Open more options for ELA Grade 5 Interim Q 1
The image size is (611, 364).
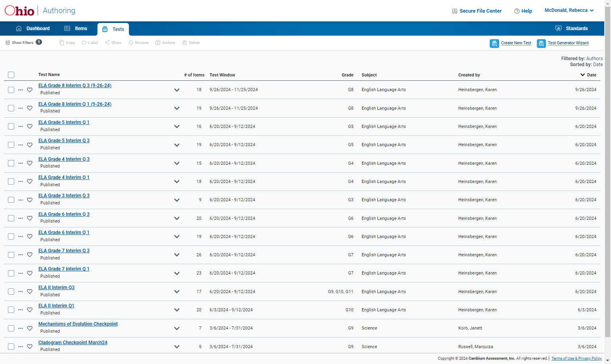coord(21,126)
